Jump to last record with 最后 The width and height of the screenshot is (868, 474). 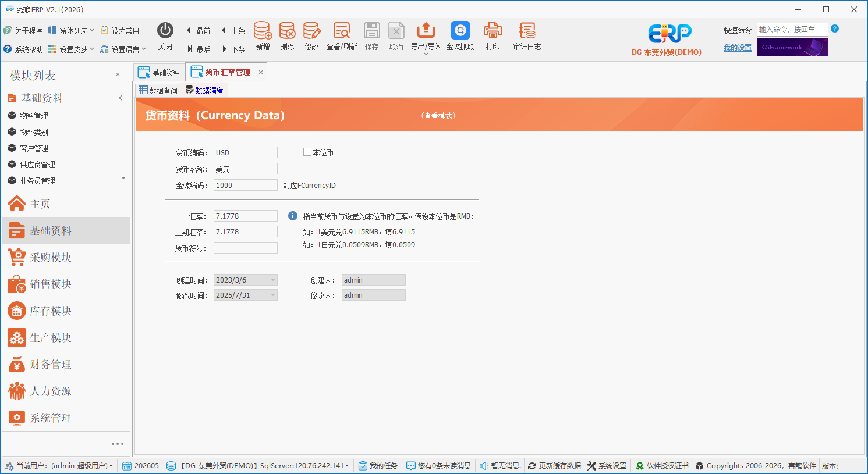pos(198,49)
